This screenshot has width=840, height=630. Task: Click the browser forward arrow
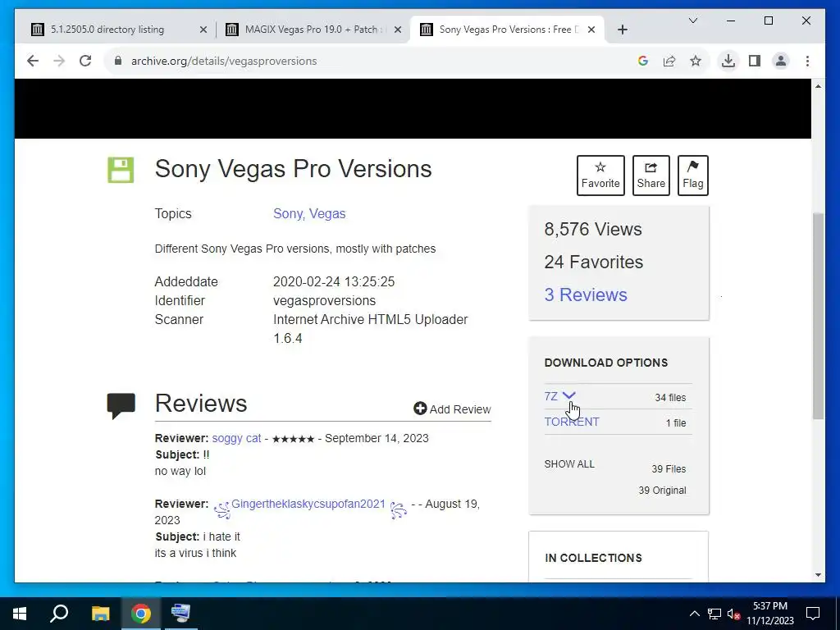[59, 61]
